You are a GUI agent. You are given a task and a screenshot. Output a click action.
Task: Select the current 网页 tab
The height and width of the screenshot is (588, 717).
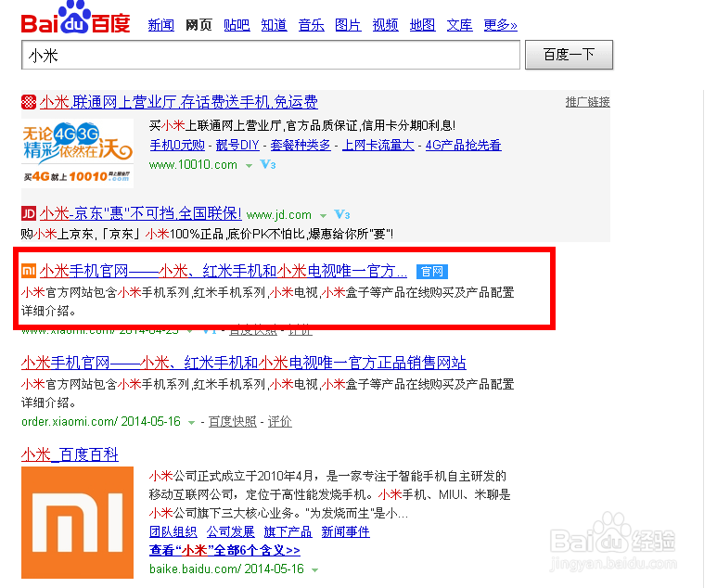coord(198,25)
